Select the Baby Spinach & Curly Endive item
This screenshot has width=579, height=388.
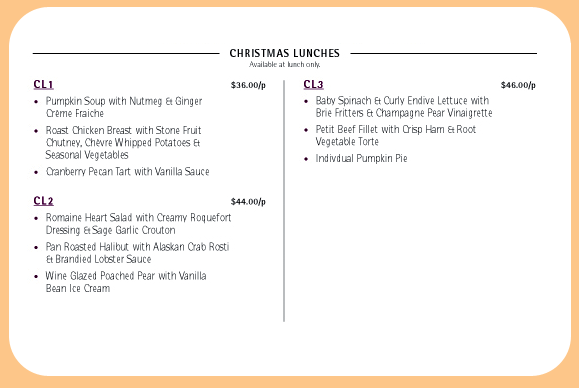click(404, 106)
